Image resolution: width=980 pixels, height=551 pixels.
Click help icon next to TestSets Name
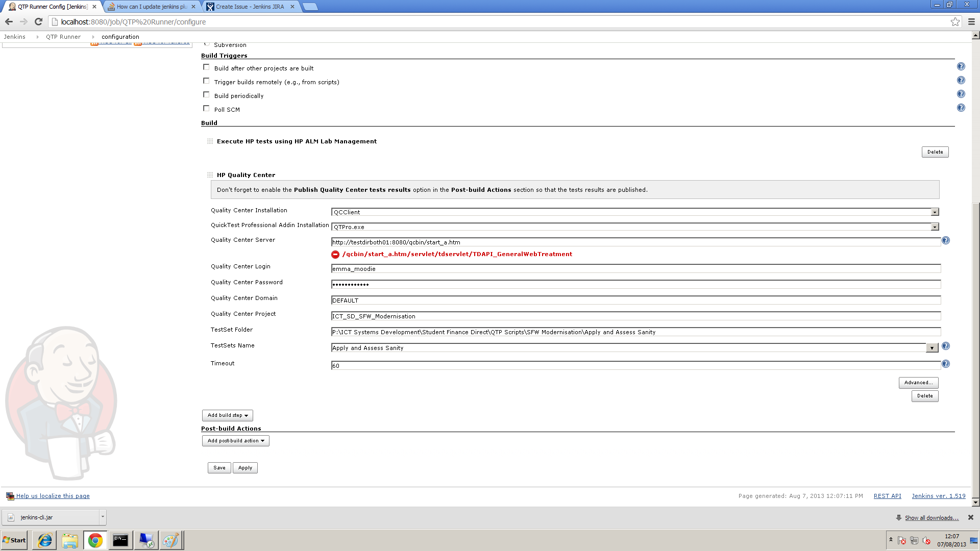tap(945, 346)
